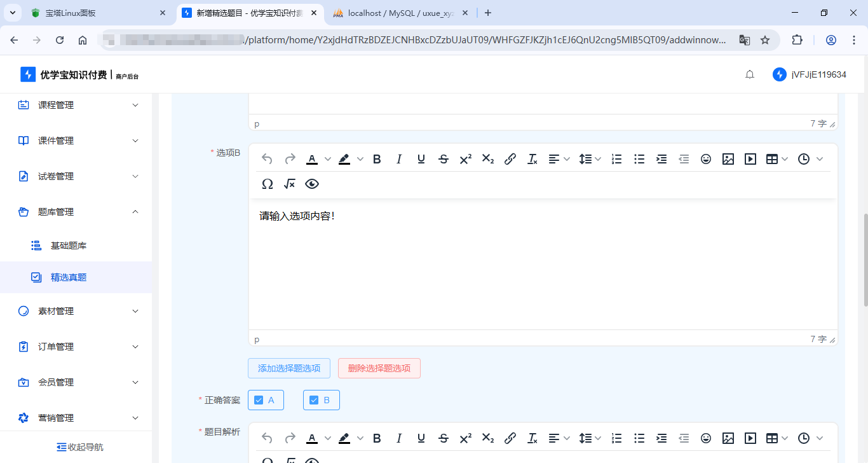Uncheck correct answer B checkbox

(x=314, y=400)
